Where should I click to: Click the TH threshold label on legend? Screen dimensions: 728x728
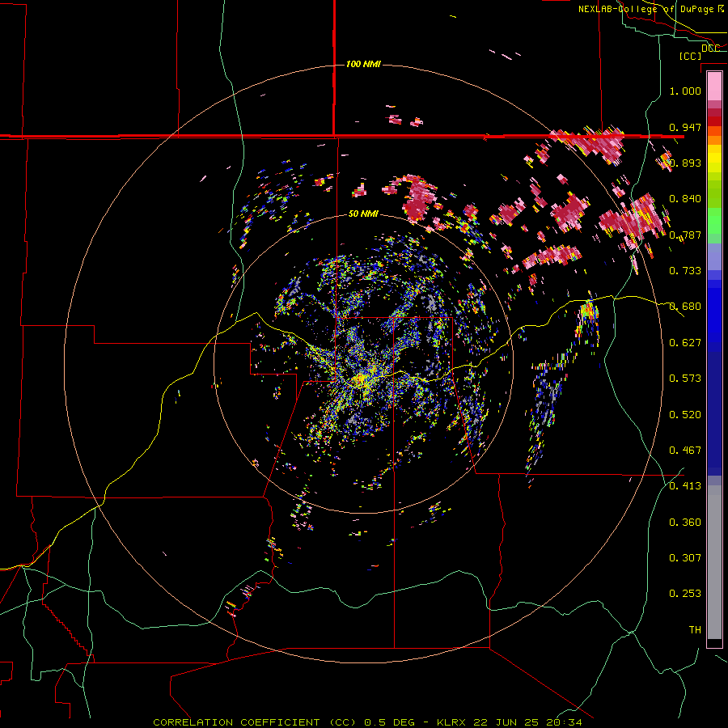[x=695, y=630]
